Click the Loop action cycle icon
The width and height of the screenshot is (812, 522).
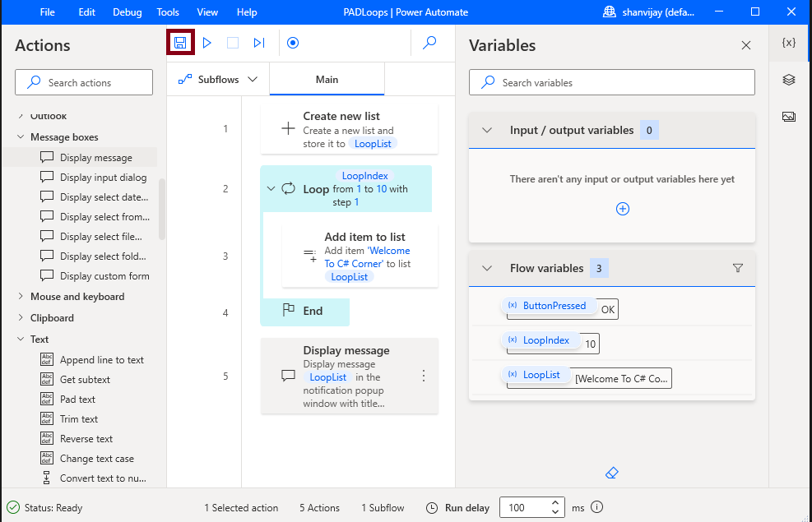pyautogui.click(x=288, y=189)
